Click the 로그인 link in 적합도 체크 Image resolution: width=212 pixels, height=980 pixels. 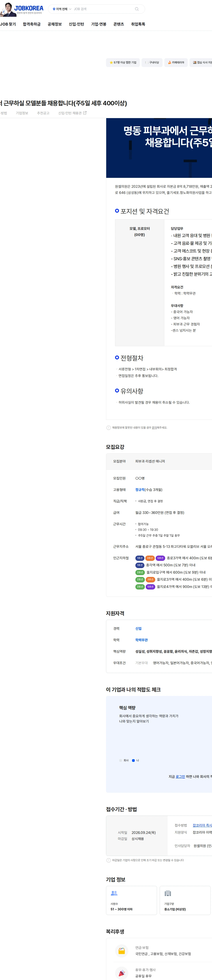coord(180,776)
